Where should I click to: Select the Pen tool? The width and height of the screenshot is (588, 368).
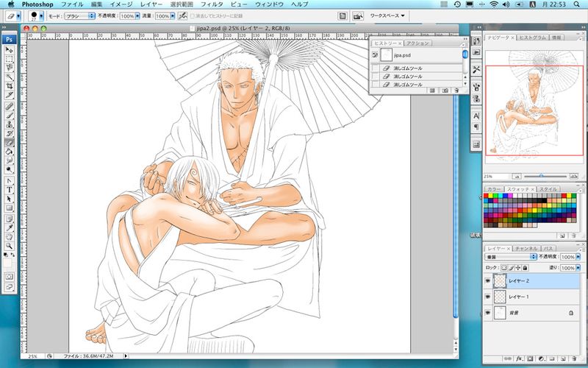(x=9, y=180)
